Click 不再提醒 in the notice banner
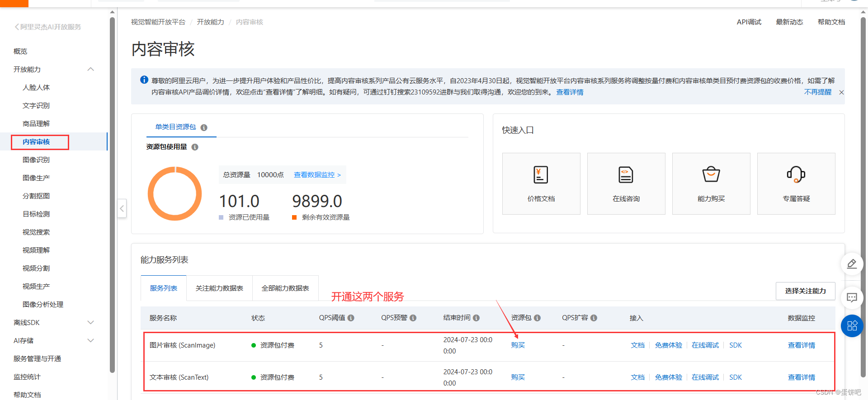The width and height of the screenshot is (868, 400). coord(818,92)
